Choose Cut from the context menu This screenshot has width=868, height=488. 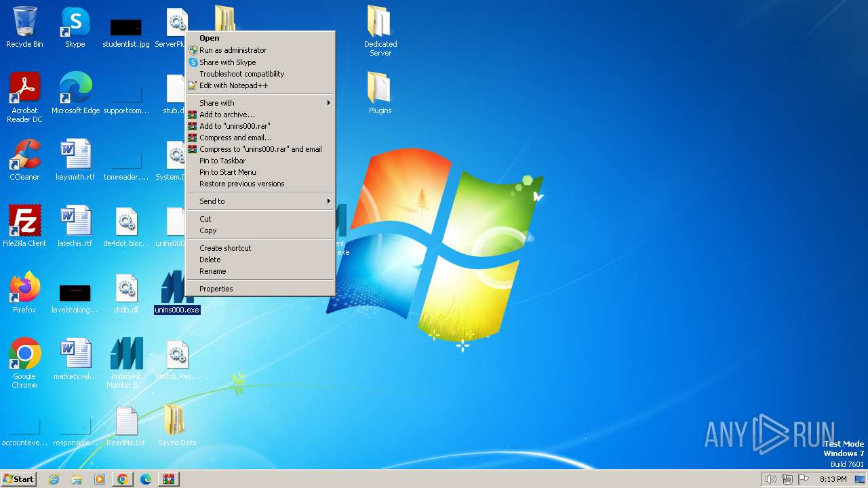[260, 219]
